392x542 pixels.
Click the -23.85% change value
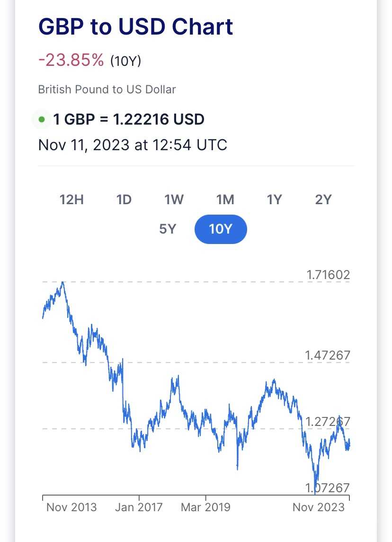[x=71, y=60]
